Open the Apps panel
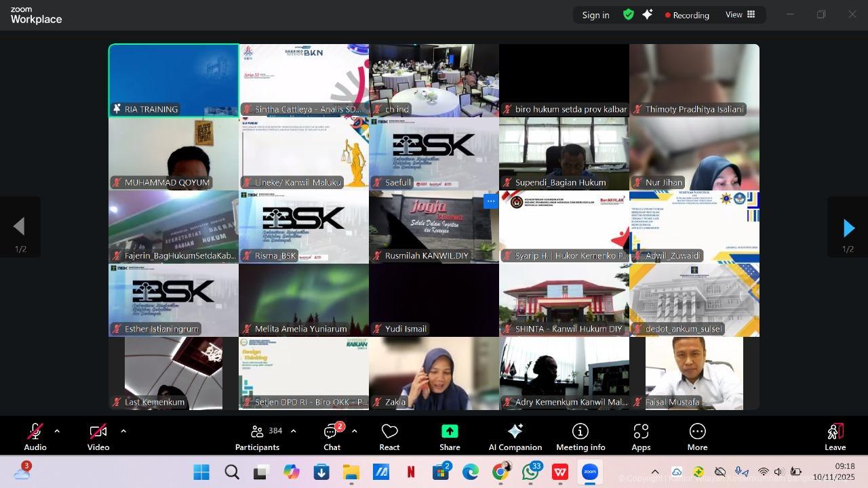 [641, 436]
